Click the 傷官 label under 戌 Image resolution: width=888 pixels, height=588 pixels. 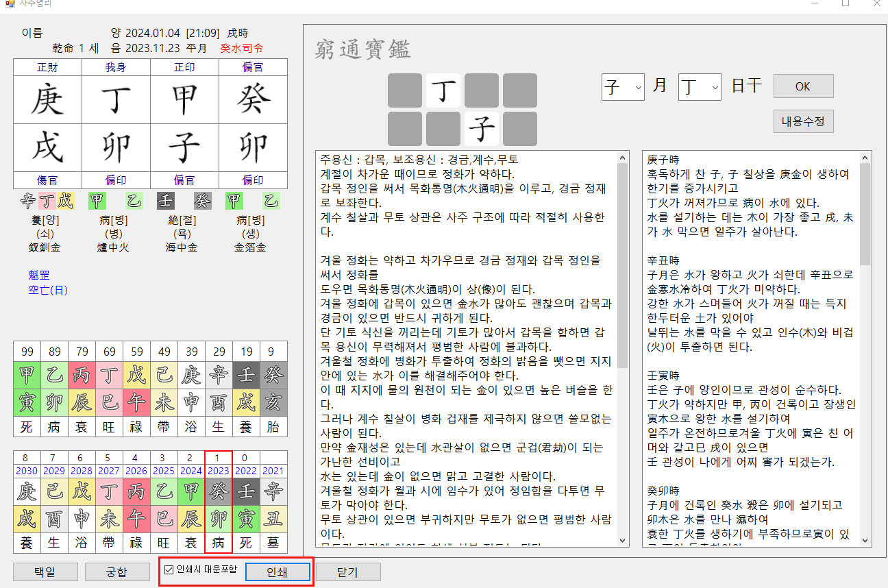tap(47, 180)
